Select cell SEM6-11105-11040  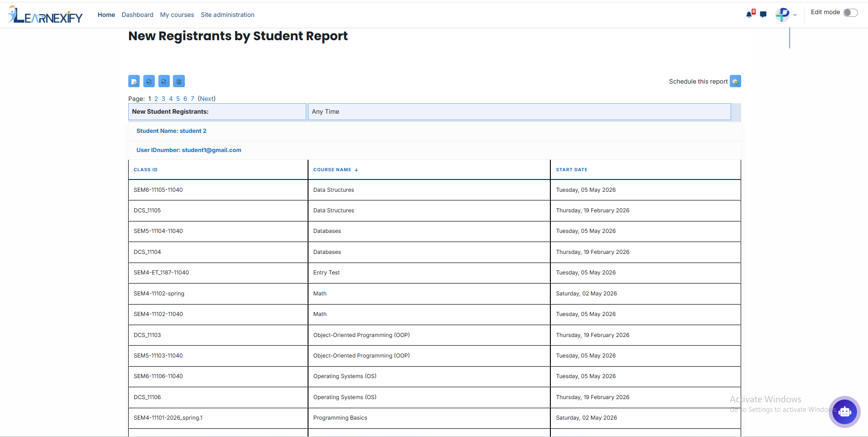click(x=218, y=190)
